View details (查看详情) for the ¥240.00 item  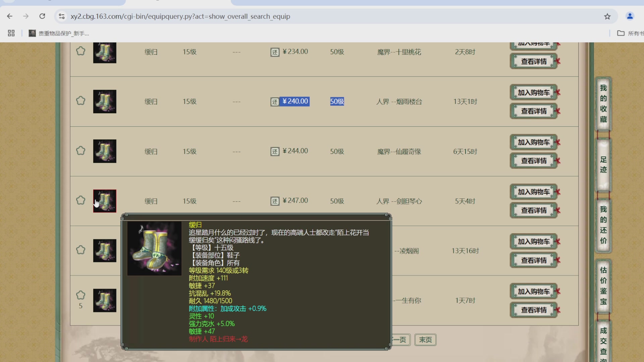(x=534, y=111)
